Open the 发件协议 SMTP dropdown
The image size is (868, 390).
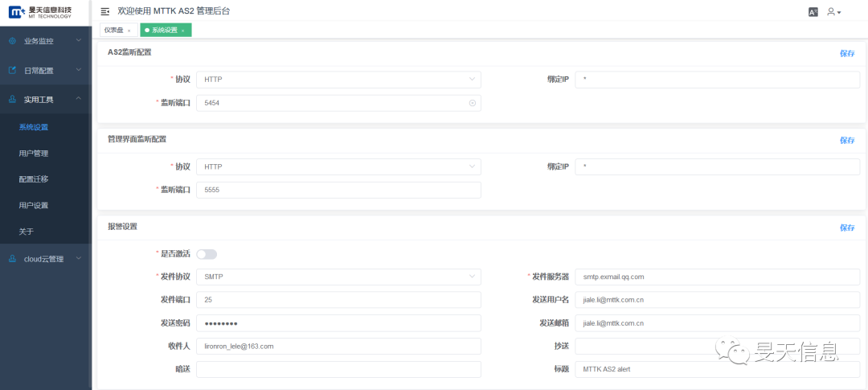(x=339, y=276)
